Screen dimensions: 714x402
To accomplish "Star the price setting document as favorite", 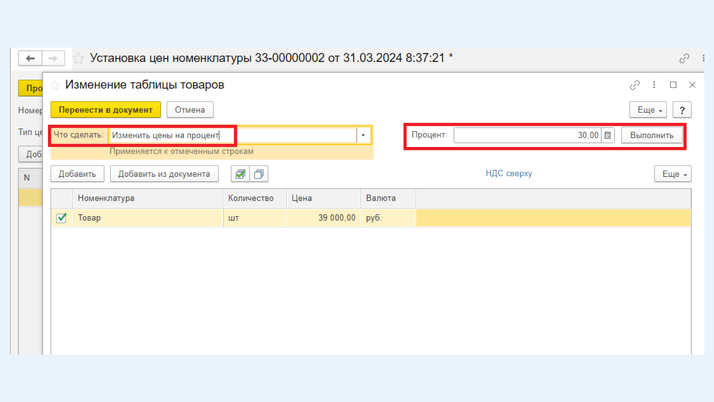I will pyautogui.click(x=79, y=58).
